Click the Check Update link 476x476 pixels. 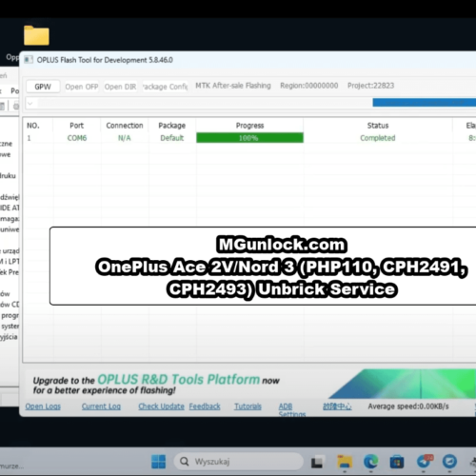coord(161,407)
